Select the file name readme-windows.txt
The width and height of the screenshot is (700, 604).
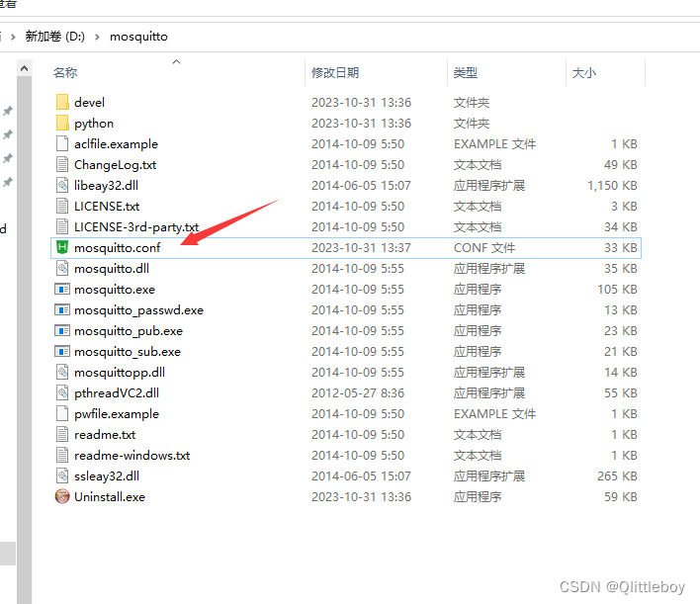point(132,456)
